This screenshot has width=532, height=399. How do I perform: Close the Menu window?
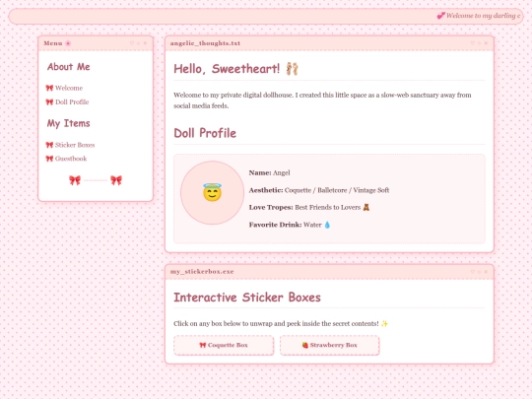[x=145, y=43]
